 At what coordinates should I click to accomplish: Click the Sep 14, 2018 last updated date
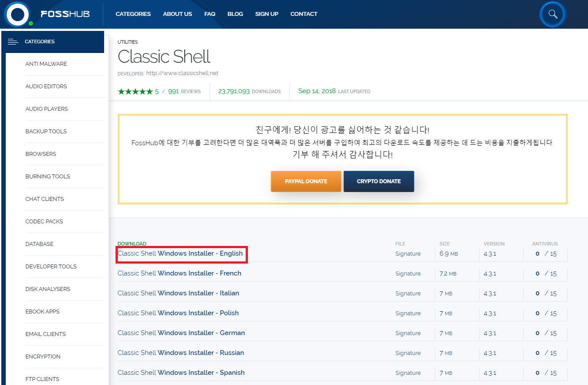click(317, 91)
